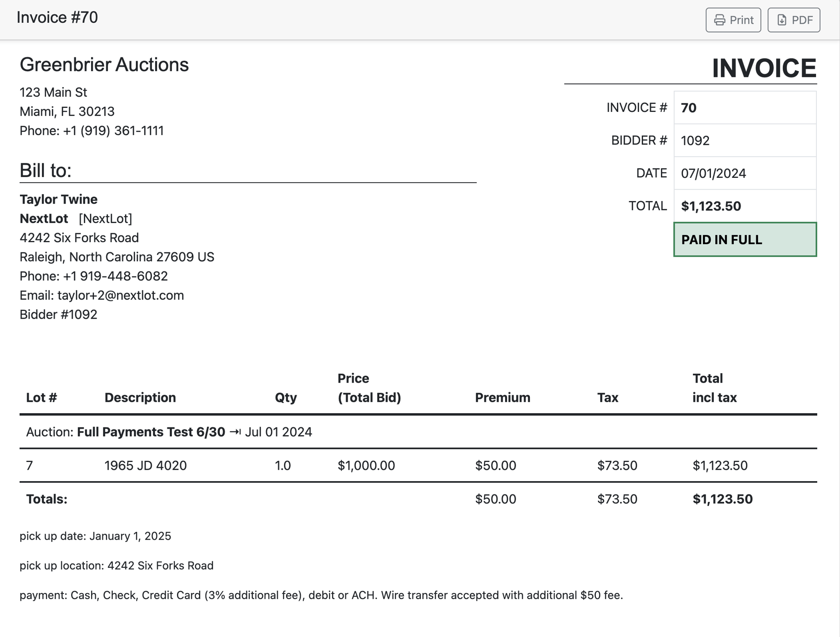This screenshot has height=637, width=840.
Task: Click the INVOICE heading at top right
Action: tap(764, 67)
